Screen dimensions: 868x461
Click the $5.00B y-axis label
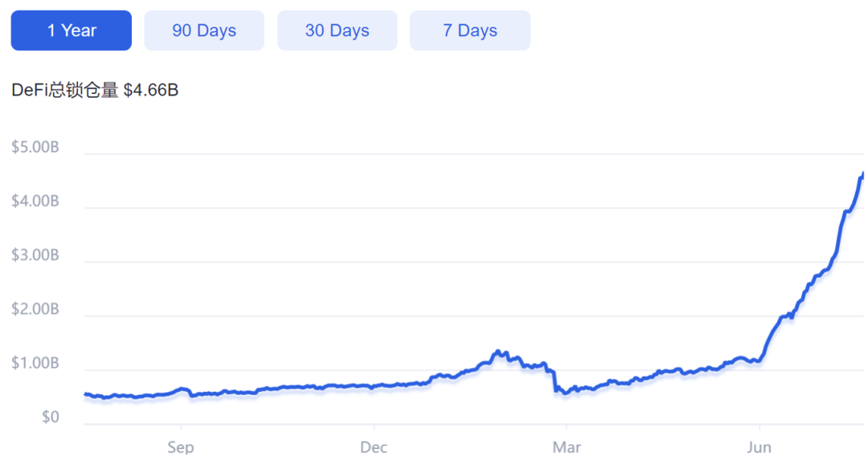[x=35, y=147]
